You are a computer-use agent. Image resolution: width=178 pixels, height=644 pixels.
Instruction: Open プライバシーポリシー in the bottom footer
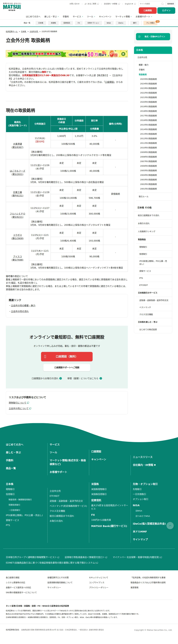point(99,587)
